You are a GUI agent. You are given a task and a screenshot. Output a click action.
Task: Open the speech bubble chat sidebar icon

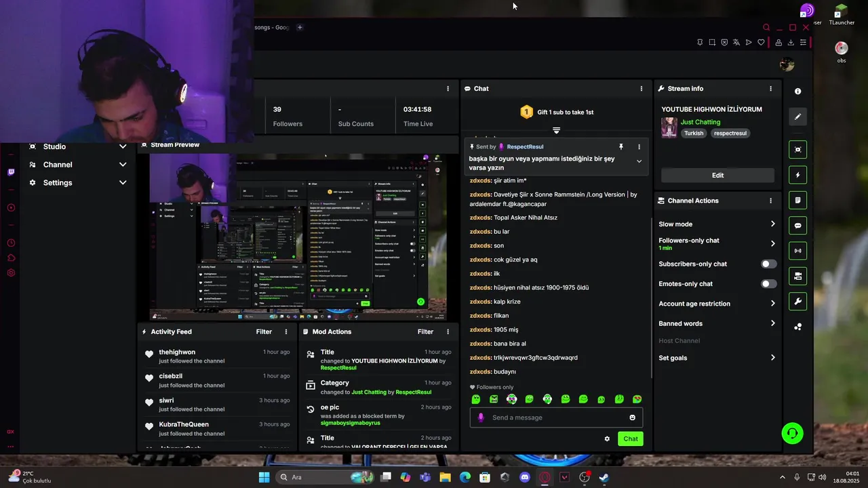797,226
